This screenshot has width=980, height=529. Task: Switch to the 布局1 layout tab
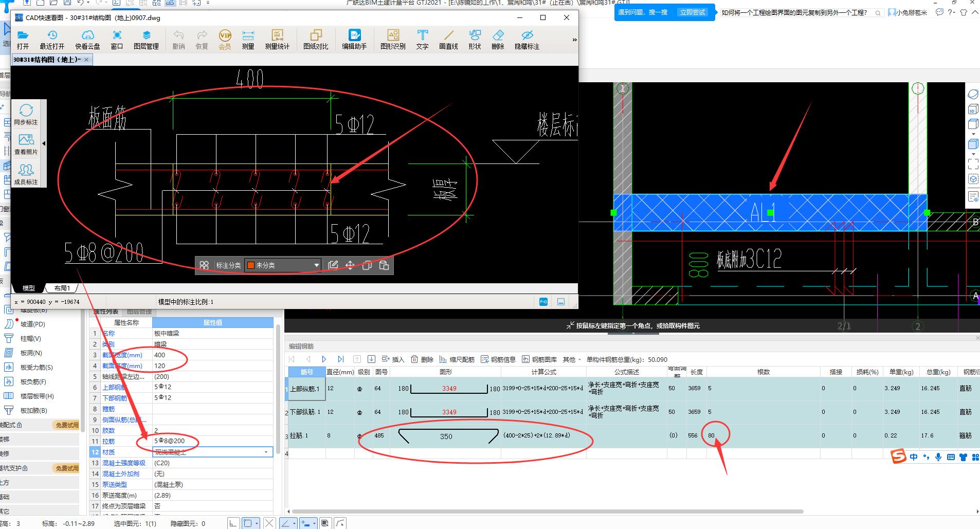click(x=62, y=288)
